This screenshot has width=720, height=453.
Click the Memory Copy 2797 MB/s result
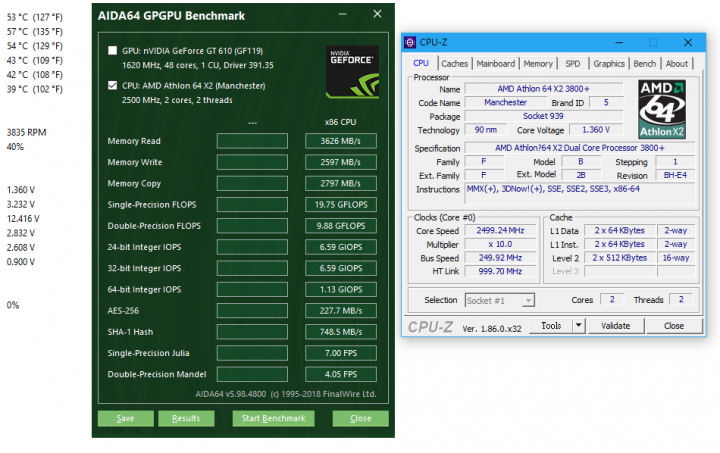coord(341,183)
